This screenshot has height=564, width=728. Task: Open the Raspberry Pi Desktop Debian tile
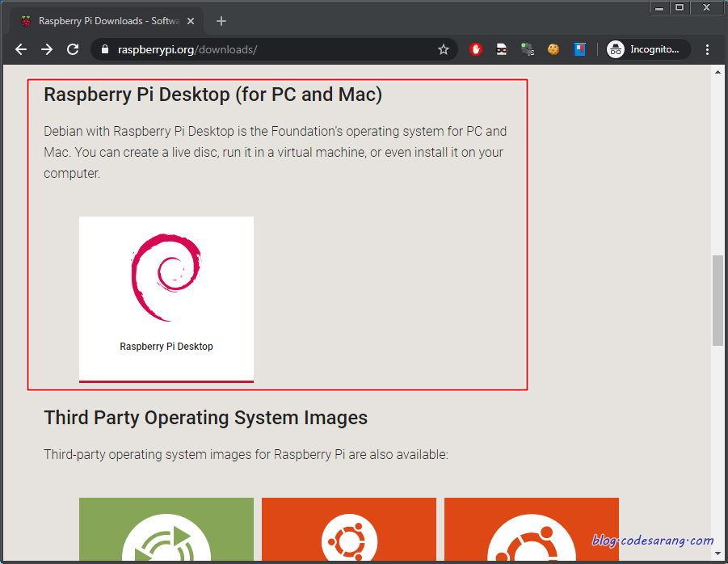coord(166,300)
